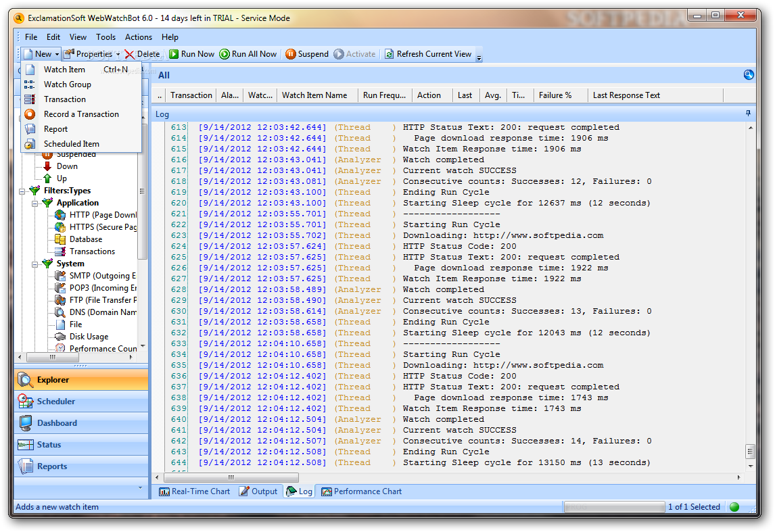Select the Database filter type
The height and width of the screenshot is (532, 775).
(85, 239)
